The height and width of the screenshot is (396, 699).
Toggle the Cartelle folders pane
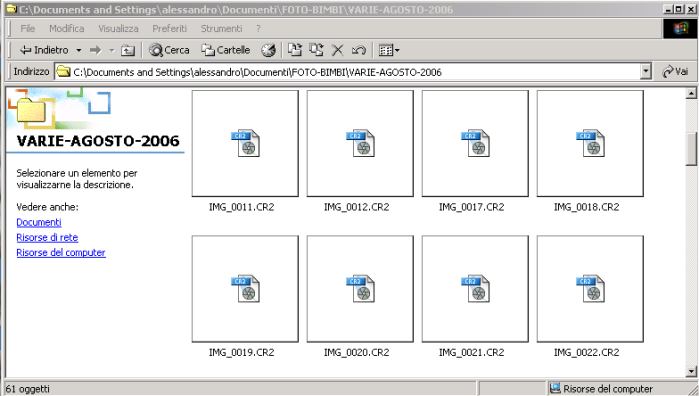click(x=226, y=50)
